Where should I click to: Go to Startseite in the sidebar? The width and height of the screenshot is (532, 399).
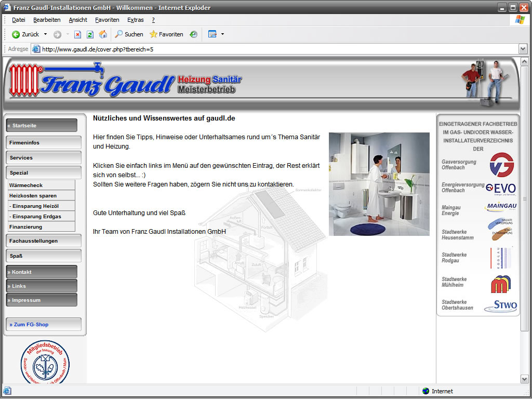42,126
